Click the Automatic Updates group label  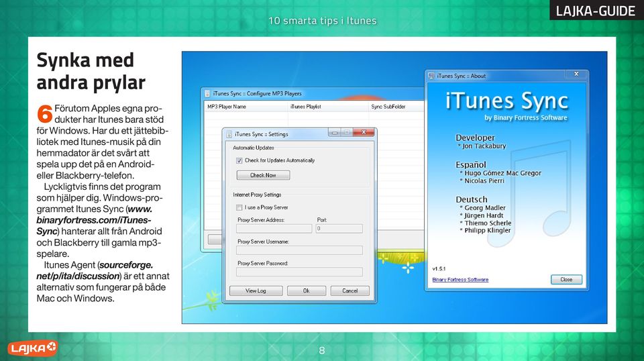coord(254,148)
